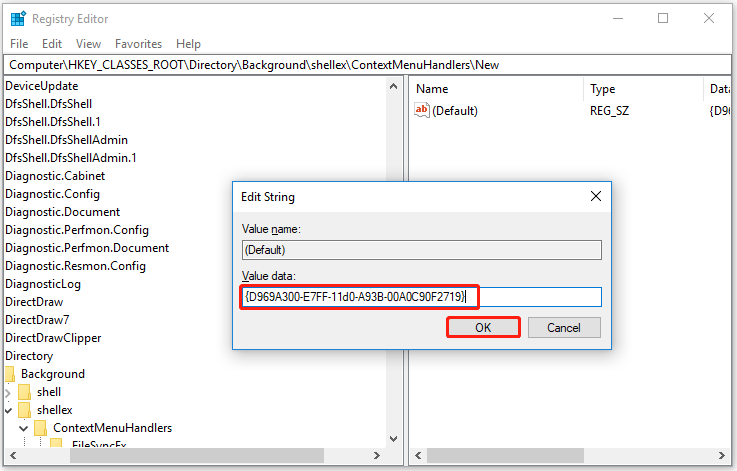
Task: Click the Value data input field
Action: 422,297
